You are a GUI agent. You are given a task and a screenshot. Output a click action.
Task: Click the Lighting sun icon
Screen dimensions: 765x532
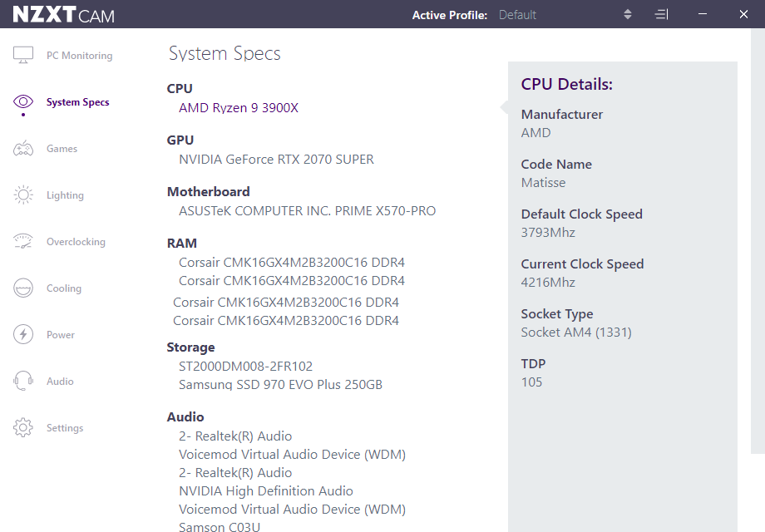[x=23, y=195]
